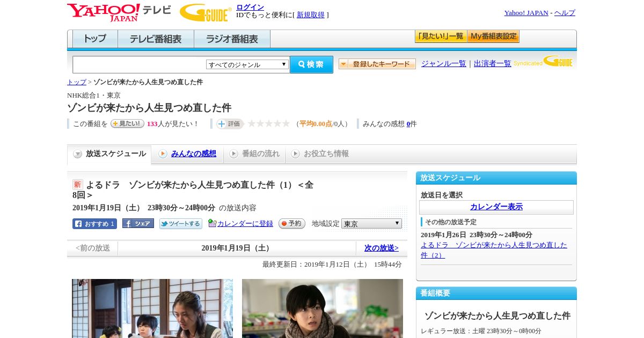Screen dimensions: 644x338
Task: Click the Syndicated G-GUIDE logo by search bar
Action: (x=543, y=62)
